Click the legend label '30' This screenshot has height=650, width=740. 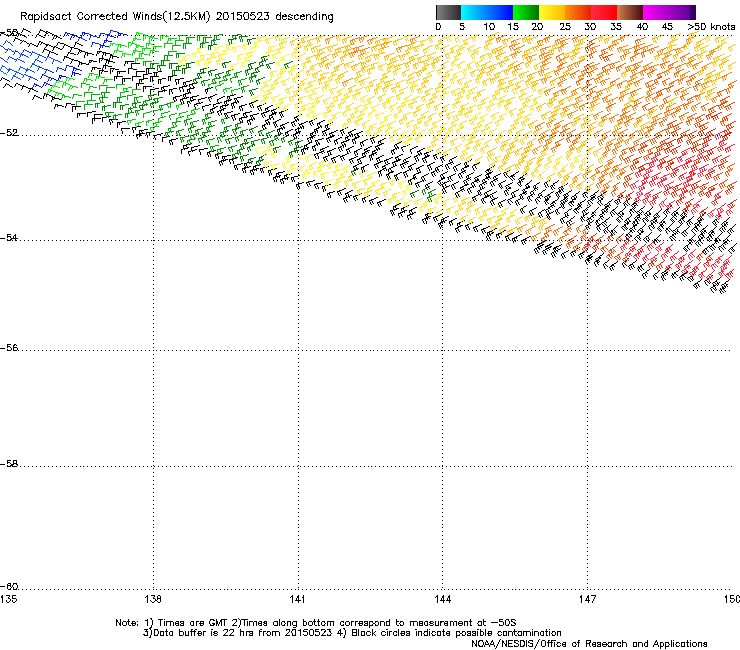590,27
